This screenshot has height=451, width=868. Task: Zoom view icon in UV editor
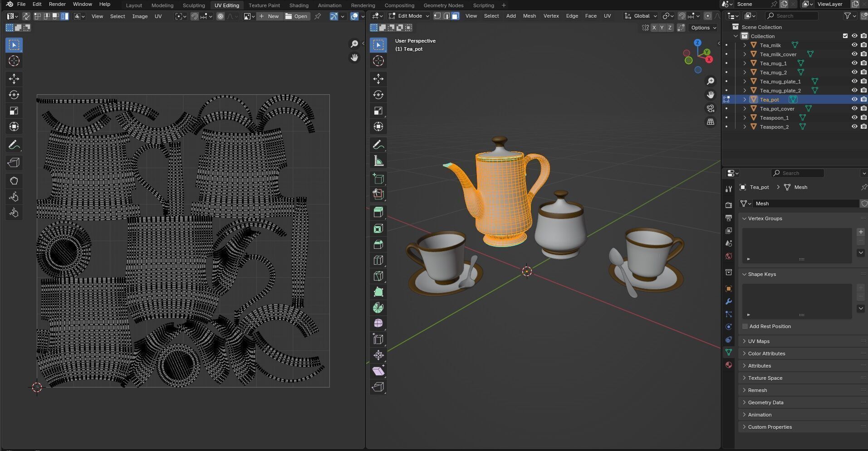(354, 44)
